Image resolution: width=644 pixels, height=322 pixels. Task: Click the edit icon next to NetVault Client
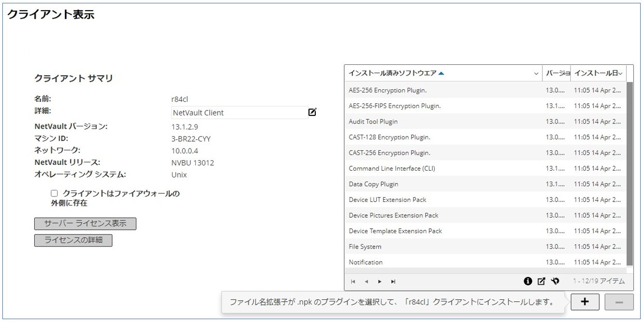coord(312,112)
